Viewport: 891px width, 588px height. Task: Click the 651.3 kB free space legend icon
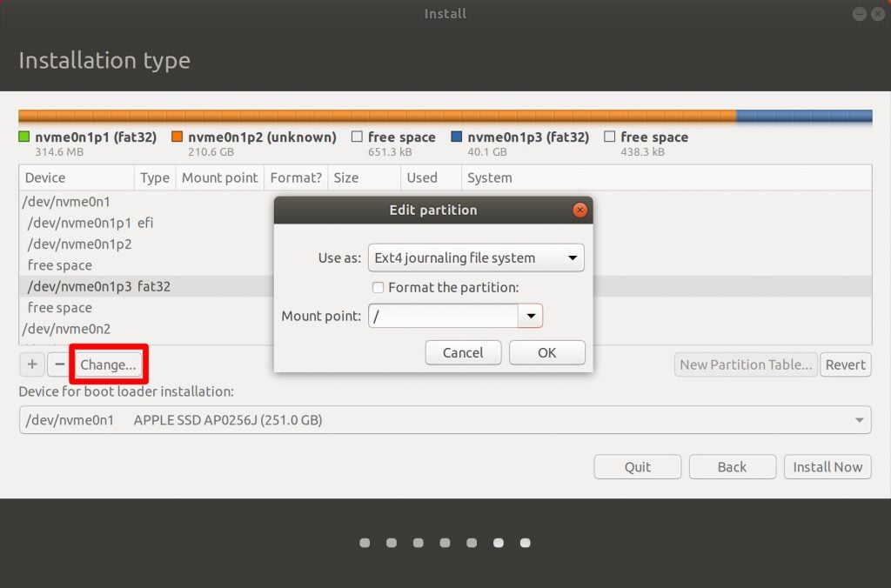[357, 137]
